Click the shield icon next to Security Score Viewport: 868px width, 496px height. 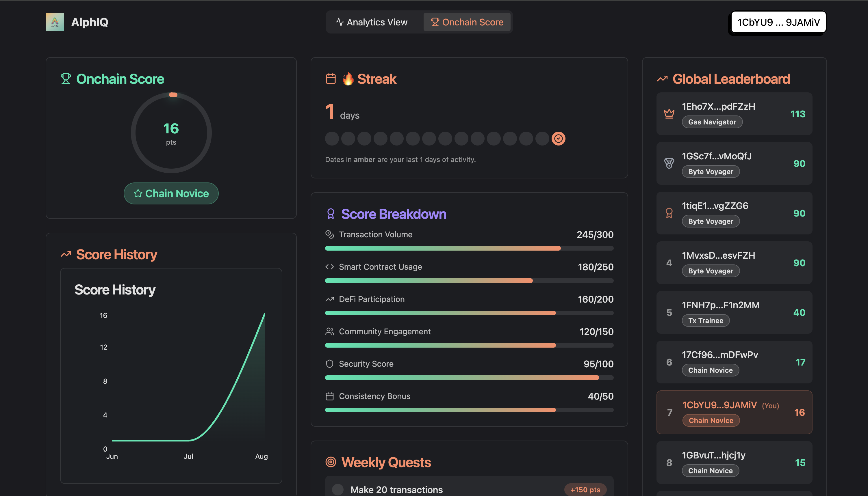(329, 363)
